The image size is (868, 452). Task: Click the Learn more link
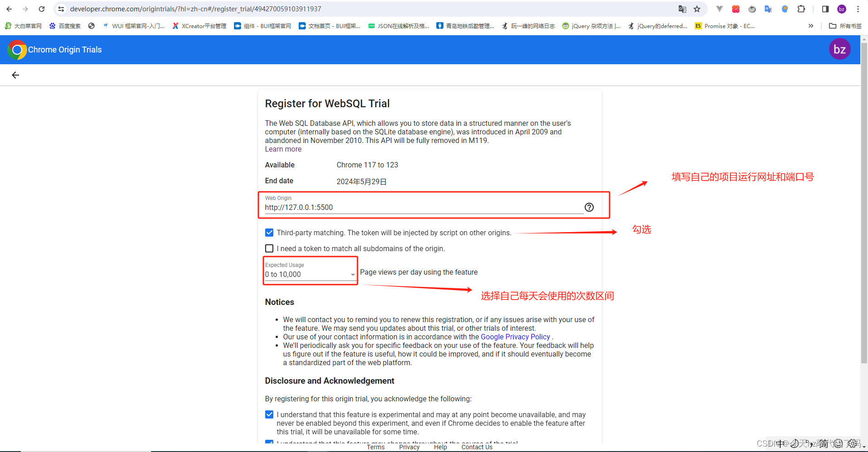[283, 149]
